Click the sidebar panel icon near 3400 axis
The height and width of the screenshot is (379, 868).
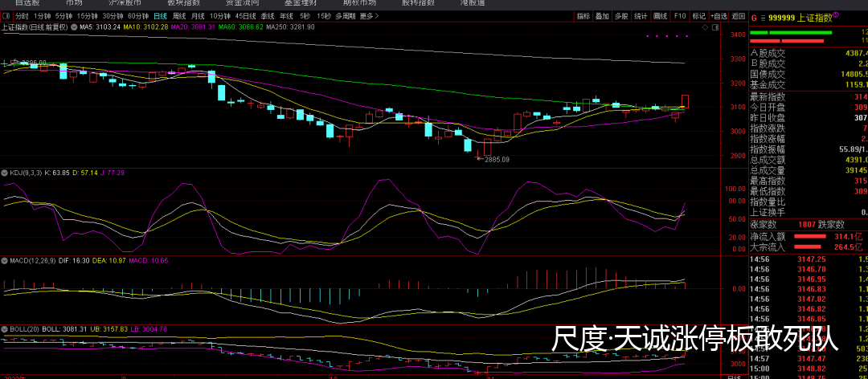pyautogui.click(x=715, y=27)
